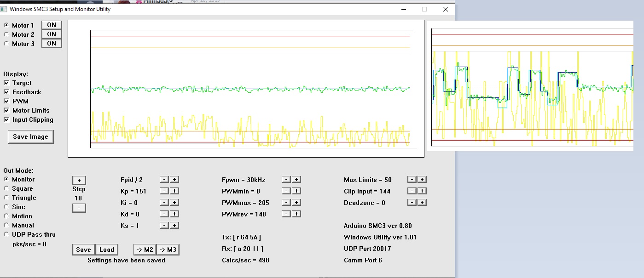644x278 pixels.
Task: Click 'Settings have been saved' status text
Action: (x=126, y=261)
